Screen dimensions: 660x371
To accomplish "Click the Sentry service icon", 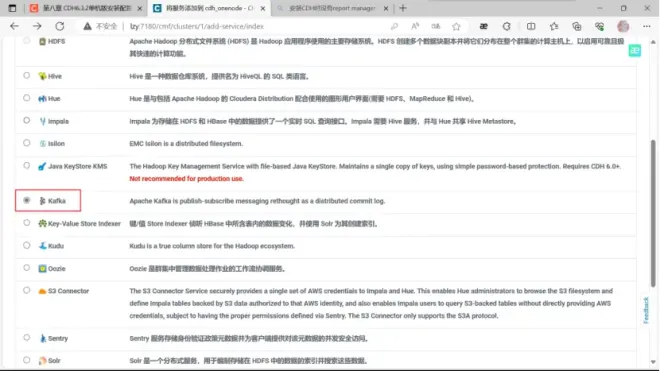I will point(43,338).
